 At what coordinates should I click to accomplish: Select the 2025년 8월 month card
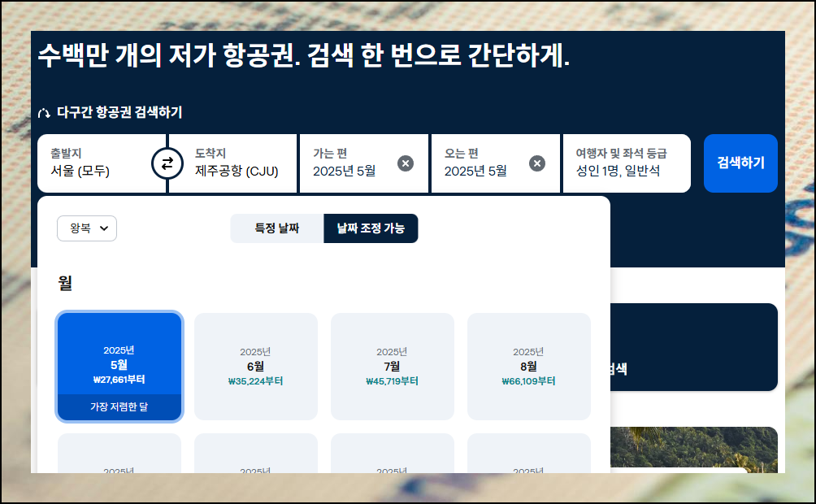click(x=529, y=367)
